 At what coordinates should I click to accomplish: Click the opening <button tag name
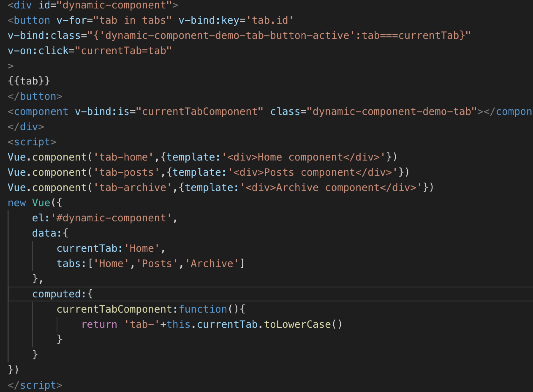tap(29, 20)
